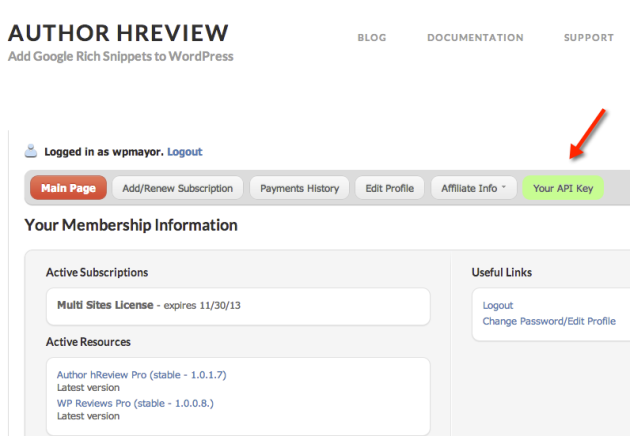The image size is (630, 436).
Task: Open Change Password/Edit Profile link
Action: 549,321
